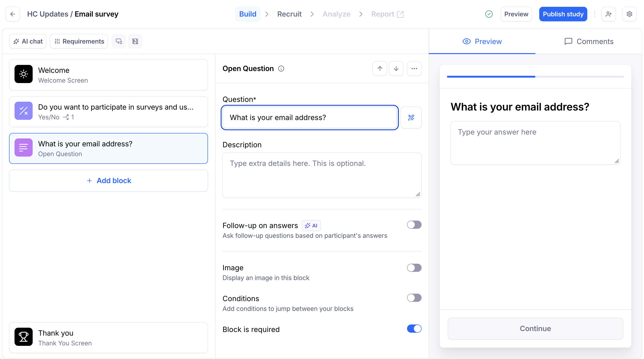Enable the Conditions toggle
The height and width of the screenshot is (359, 644).
click(x=414, y=298)
